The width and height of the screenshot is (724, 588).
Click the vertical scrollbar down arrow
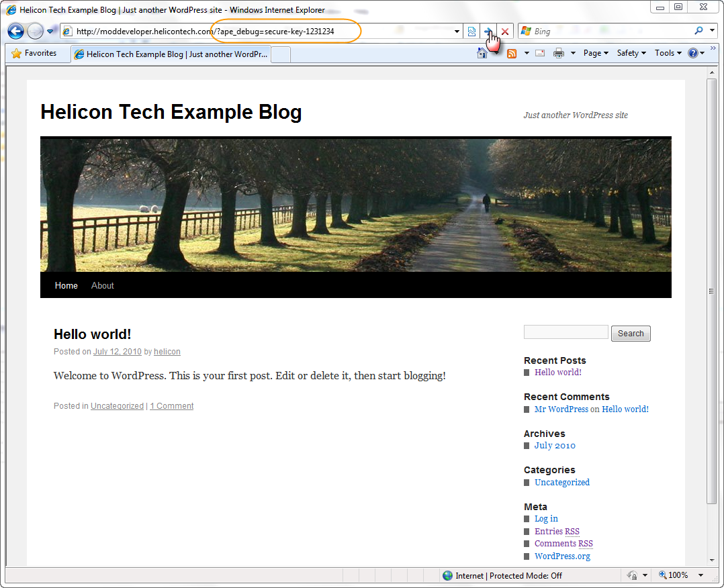click(x=711, y=560)
